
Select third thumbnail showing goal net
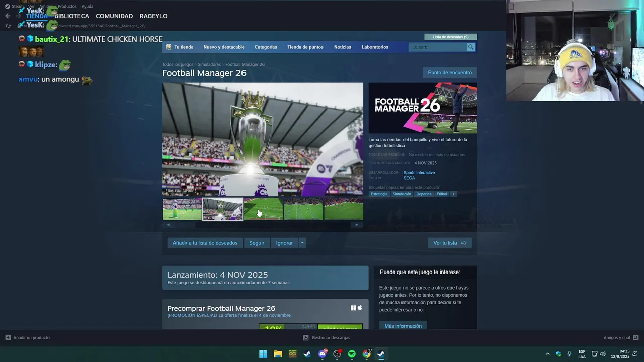point(263,209)
